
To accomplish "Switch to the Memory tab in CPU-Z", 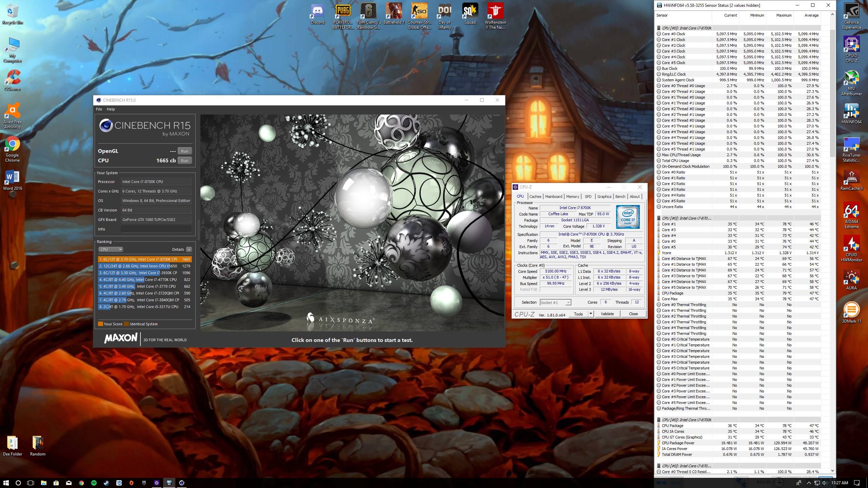I will [573, 197].
